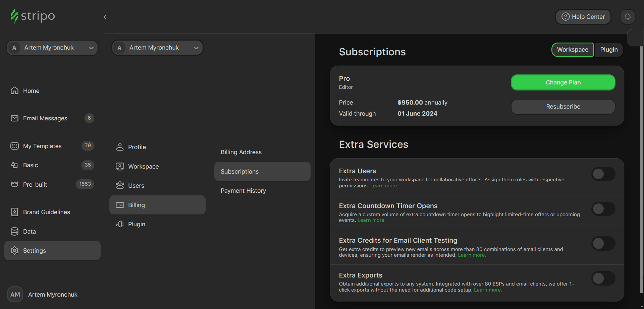Enable Extra Exports

(x=603, y=278)
